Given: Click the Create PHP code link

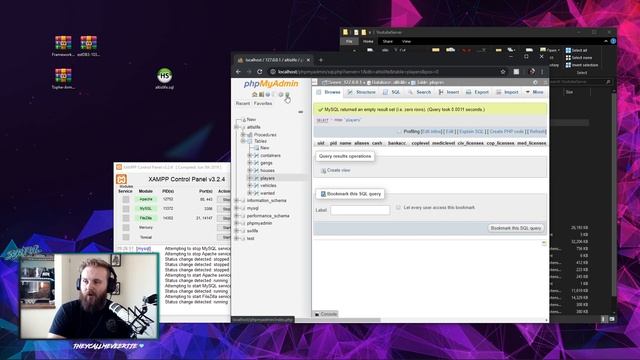Looking at the screenshot, I should (507, 131).
